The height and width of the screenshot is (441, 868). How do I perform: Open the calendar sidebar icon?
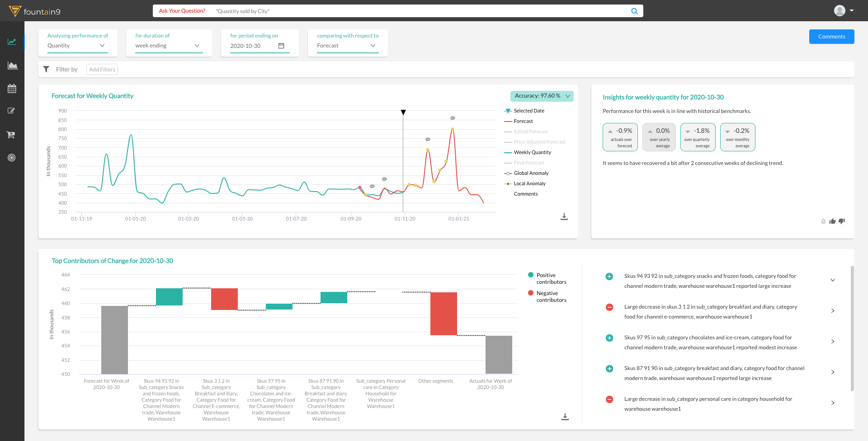coord(12,89)
